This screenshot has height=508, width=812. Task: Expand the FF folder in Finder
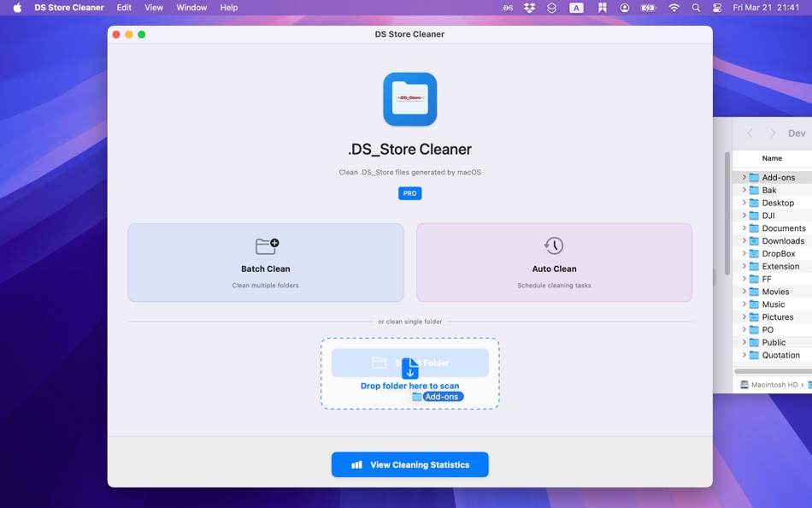coord(744,279)
